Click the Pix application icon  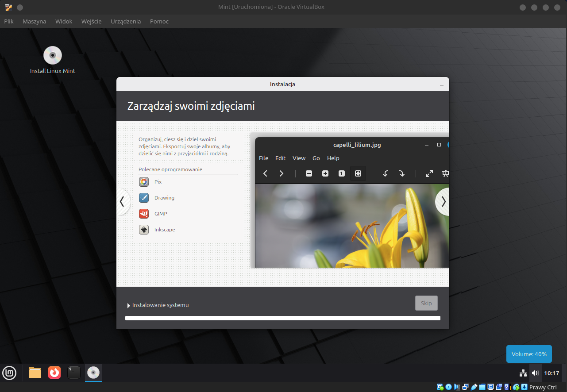(x=144, y=182)
